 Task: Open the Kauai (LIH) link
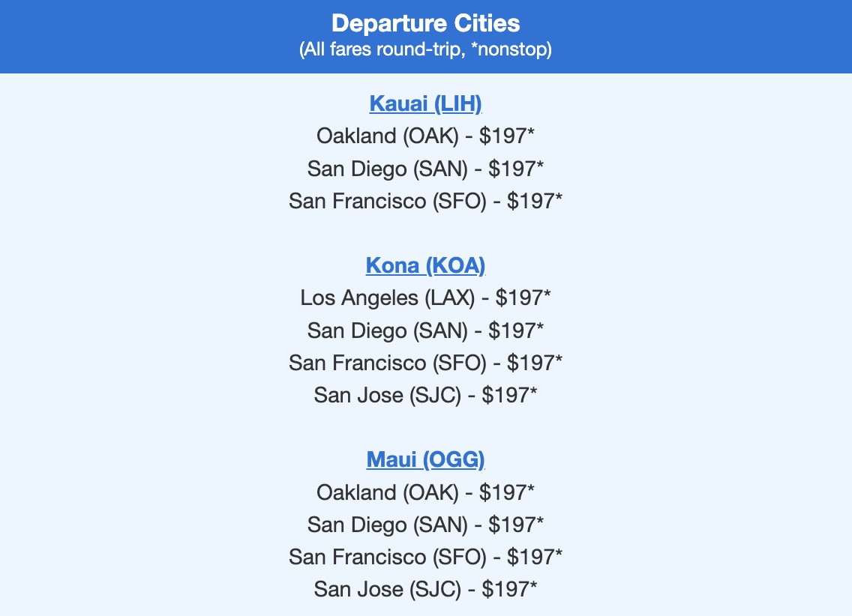[425, 103]
